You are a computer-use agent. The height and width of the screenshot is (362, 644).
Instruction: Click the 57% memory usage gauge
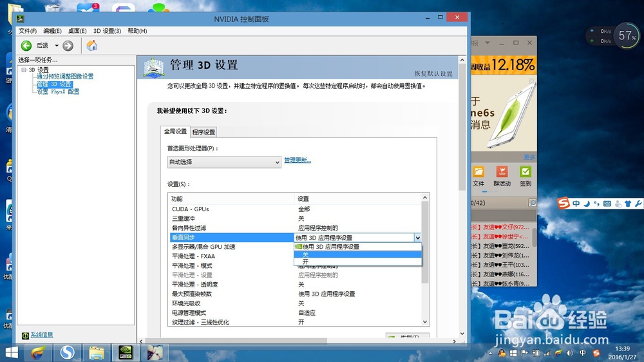(x=627, y=35)
